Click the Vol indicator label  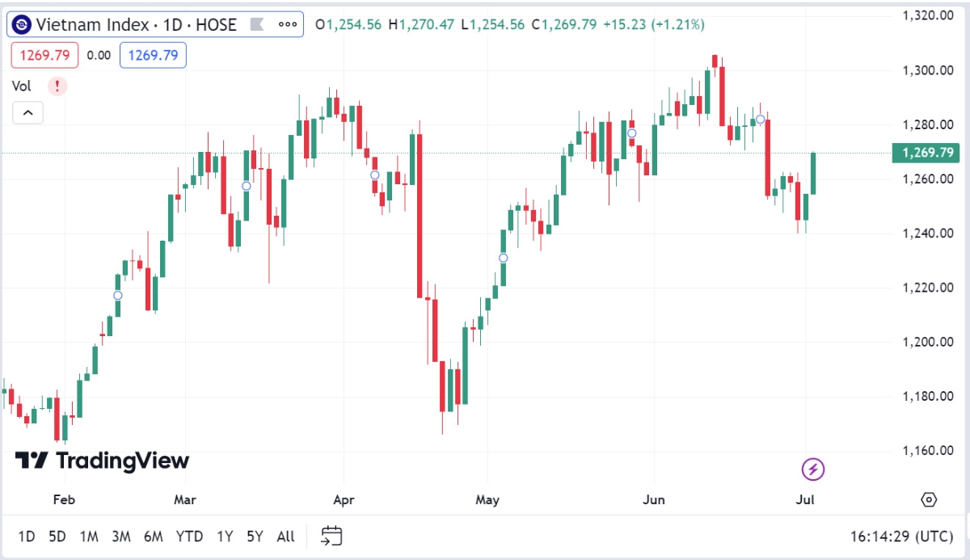tap(22, 86)
